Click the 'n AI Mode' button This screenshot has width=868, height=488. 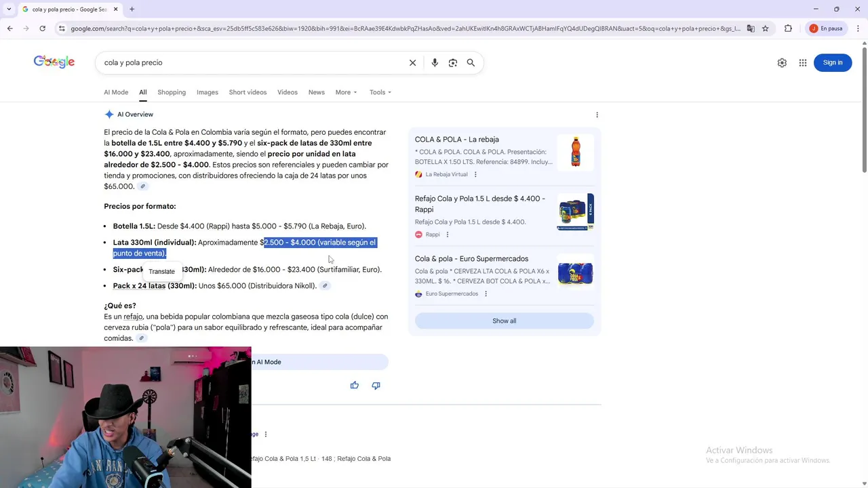pyautogui.click(x=320, y=362)
